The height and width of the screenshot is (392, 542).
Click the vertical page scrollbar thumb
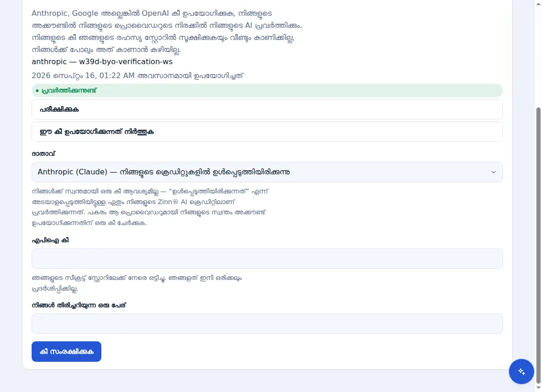click(x=538, y=246)
